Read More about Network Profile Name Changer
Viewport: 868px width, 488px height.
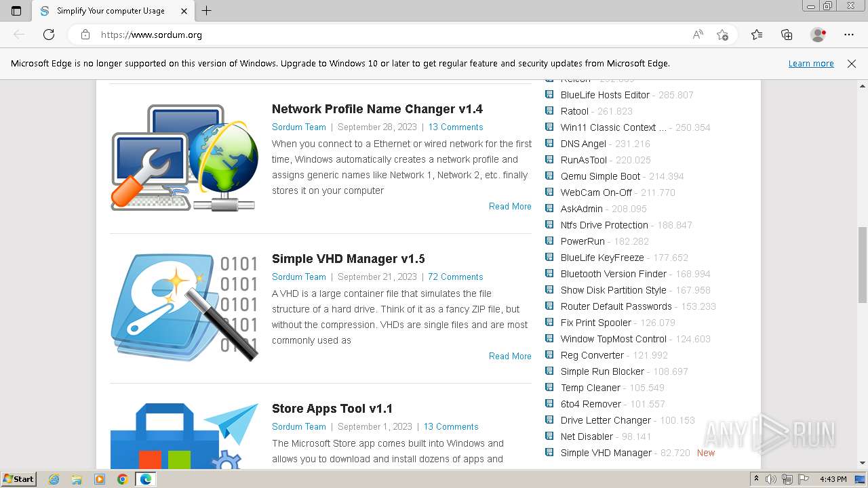point(510,206)
